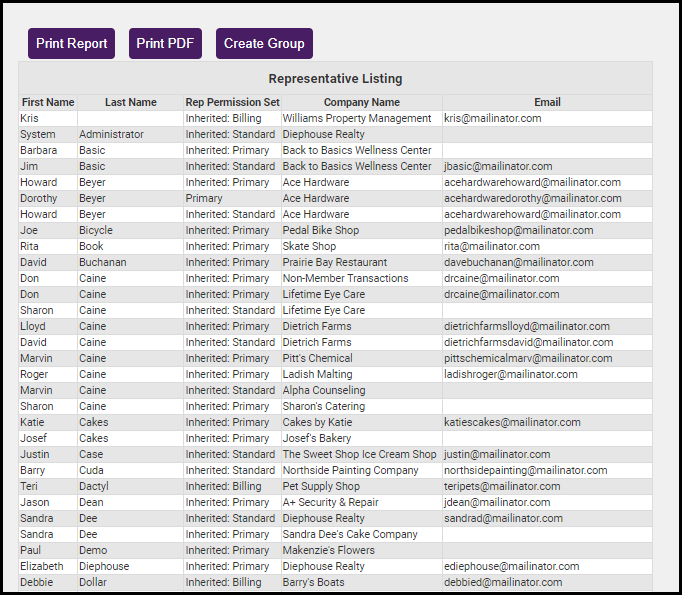Screen dimensions: 682x595
Task: Click the Elizabeth first name cell
Action: (48, 566)
